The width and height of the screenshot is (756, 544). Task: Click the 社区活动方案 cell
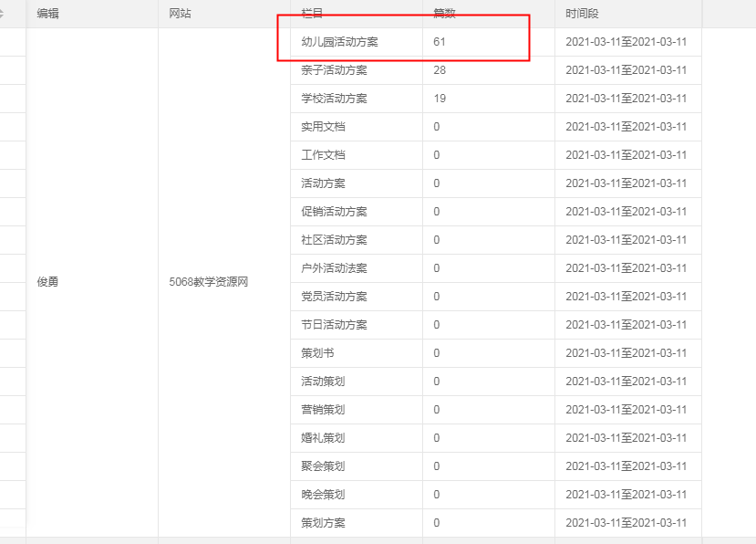tap(334, 240)
